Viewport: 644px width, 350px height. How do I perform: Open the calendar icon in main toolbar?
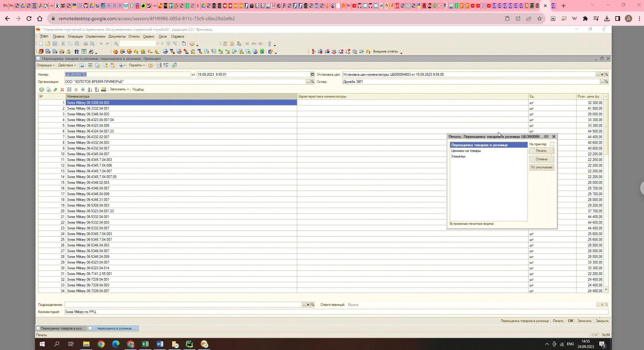[x=232, y=44]
